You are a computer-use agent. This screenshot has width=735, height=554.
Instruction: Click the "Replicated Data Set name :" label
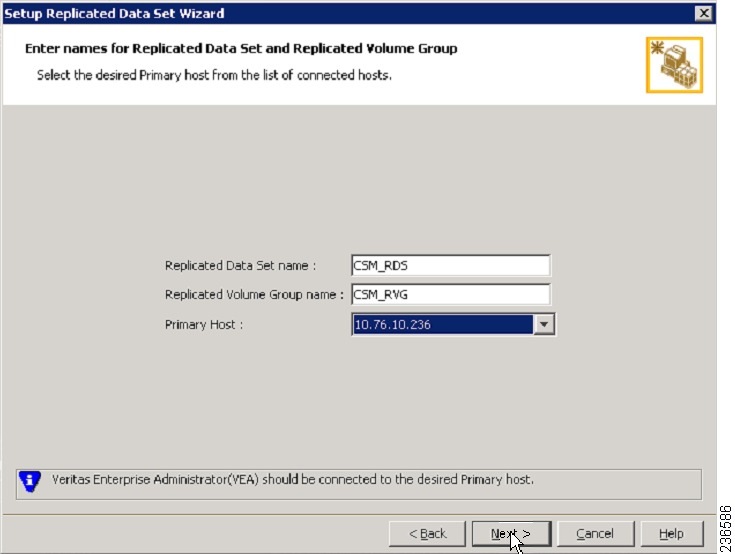[x=240, y=266]
